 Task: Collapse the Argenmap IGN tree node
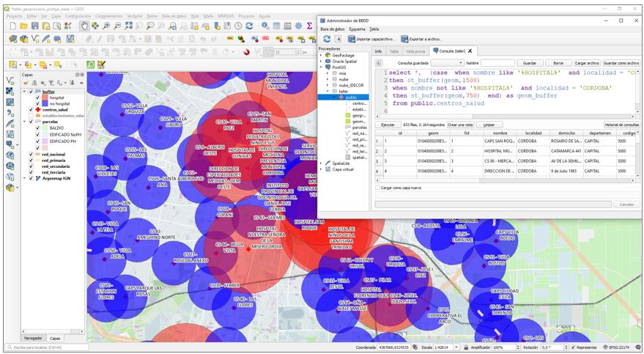point(25,179)
